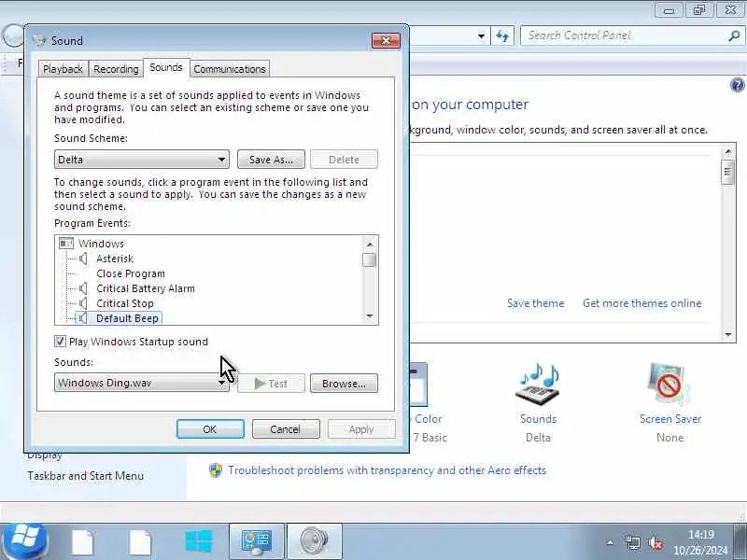Click speaker icon beside Critical Stop
This screenshot has width=747, height=560.
(x=83, y=303)
